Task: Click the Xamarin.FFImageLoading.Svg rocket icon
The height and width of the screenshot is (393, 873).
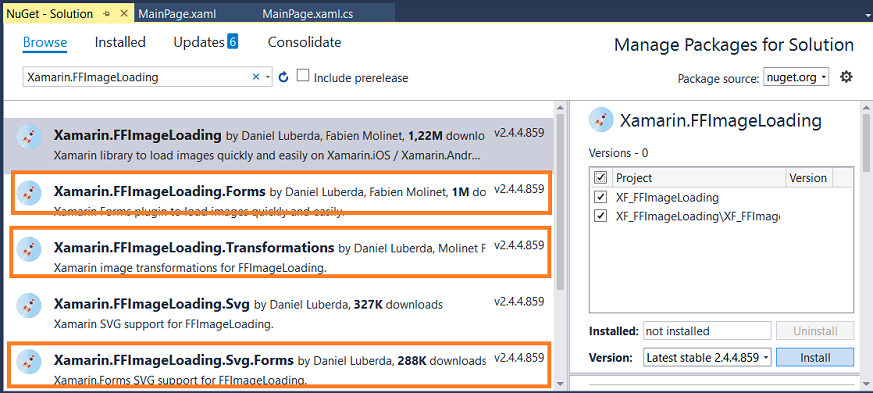Action: (30, 306)
